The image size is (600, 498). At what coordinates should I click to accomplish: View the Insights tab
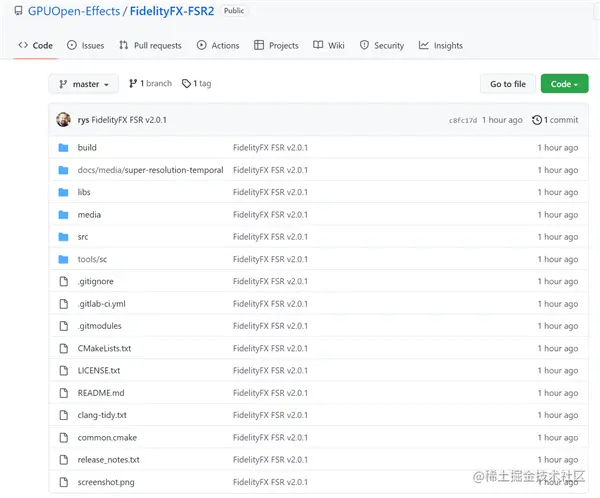(440, 45)
